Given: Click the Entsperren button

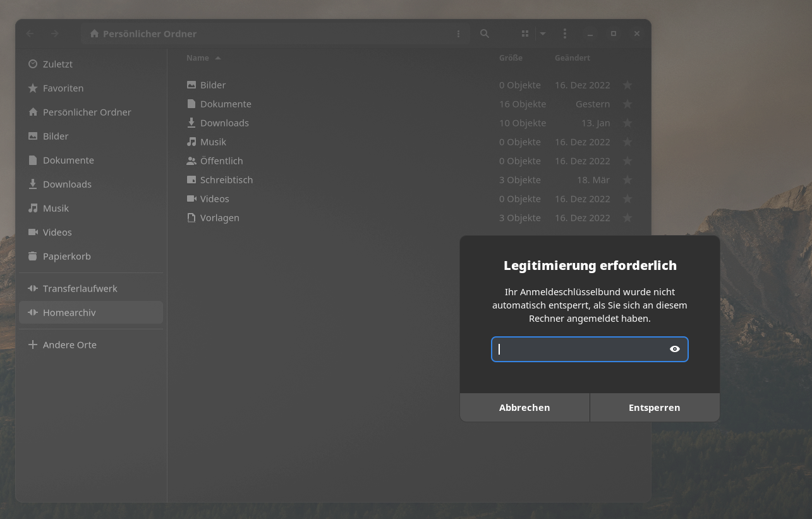Looking at the screenshot, I should coord(654,408).
